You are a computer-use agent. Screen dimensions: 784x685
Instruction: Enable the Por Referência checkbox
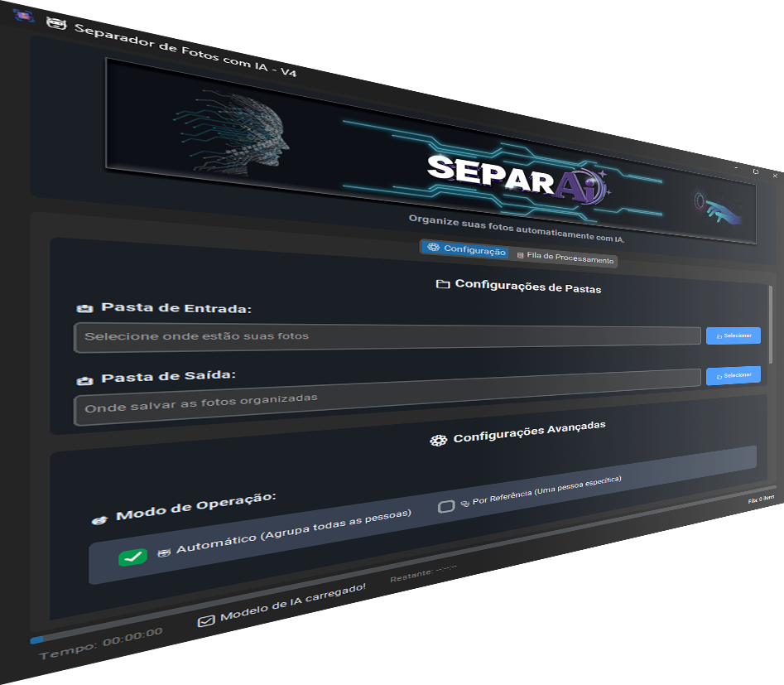[446, 506]
